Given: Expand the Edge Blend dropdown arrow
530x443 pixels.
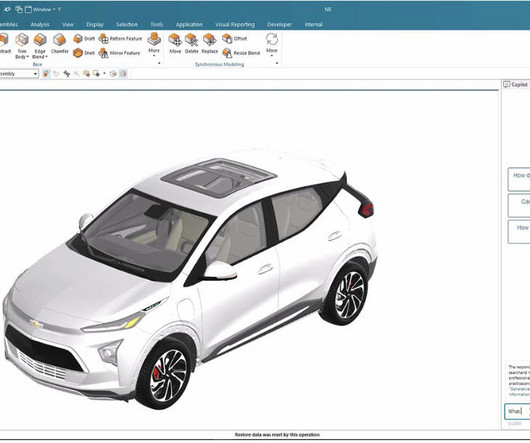Looking at the screenshot, I should click(46, 57).
